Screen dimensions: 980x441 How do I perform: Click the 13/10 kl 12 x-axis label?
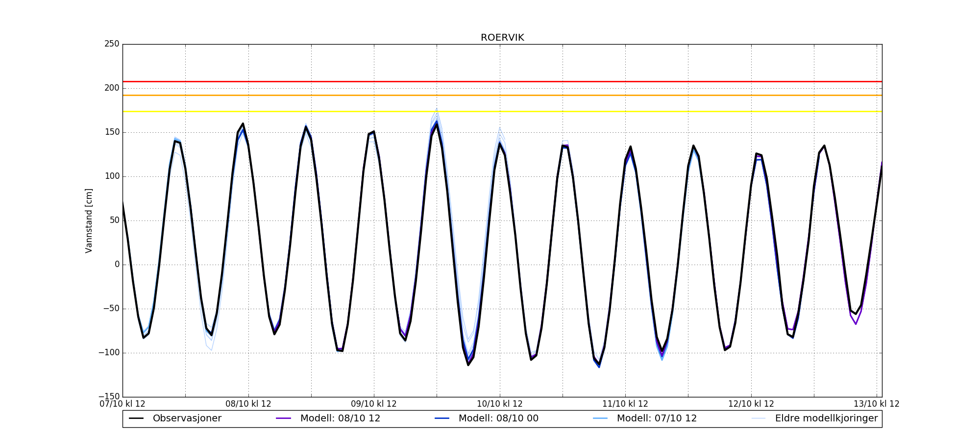tap(876, 404)
